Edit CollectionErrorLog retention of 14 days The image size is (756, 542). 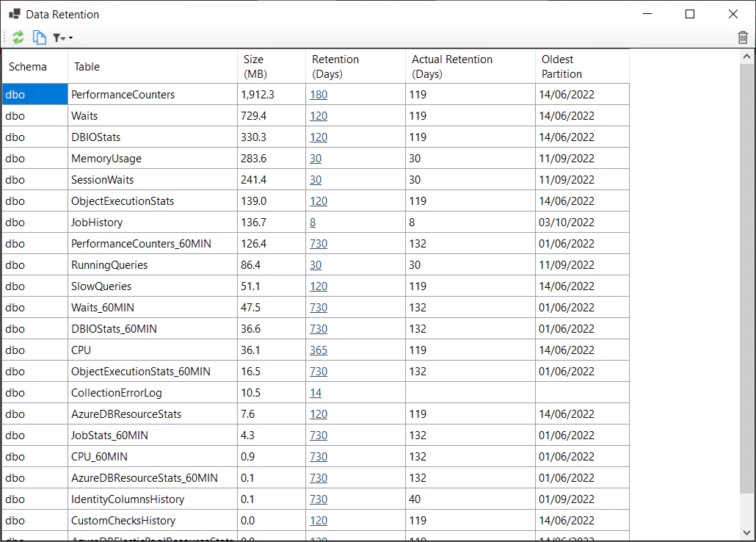pyautogui.click(x=316, y=392)
